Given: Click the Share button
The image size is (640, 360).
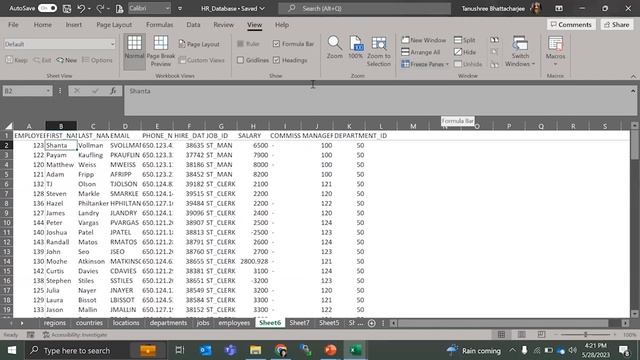Looking at the screenshot, I should (x=616, y=24).
